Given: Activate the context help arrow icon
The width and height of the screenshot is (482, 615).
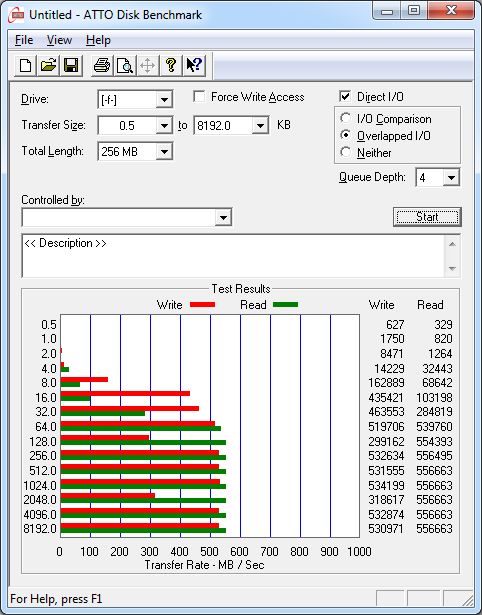Looking at the screenshot, I should pyautogui.click(x=194, y=65).
